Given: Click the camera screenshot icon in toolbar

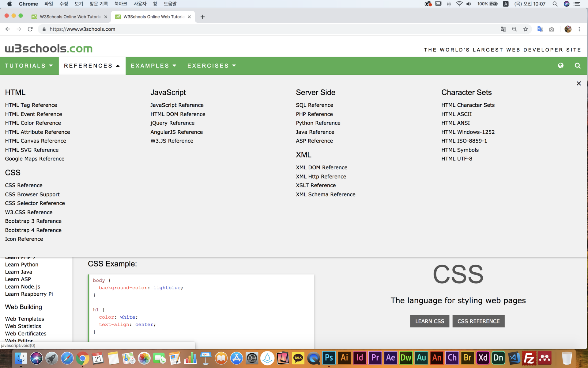Looking at the screenshot, I should [x=552, y=29].
